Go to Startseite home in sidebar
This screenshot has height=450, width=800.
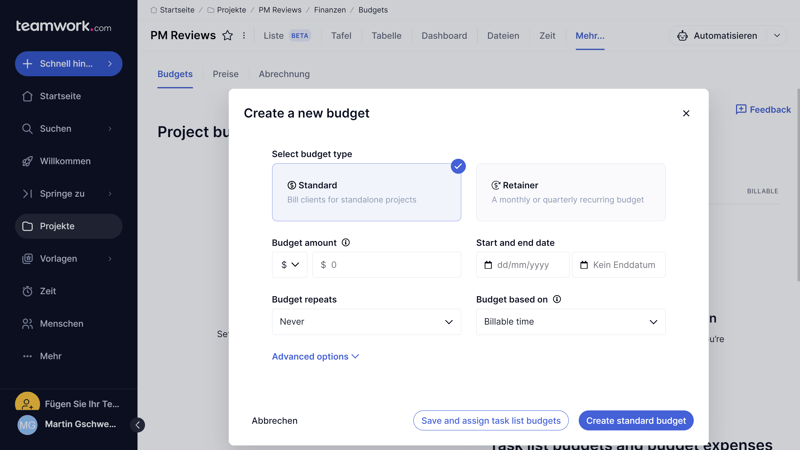[x=60, y=96]
